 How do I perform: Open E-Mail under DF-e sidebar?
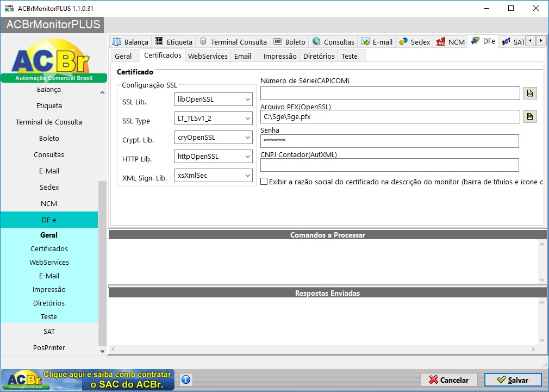click(x=49, y=276)
